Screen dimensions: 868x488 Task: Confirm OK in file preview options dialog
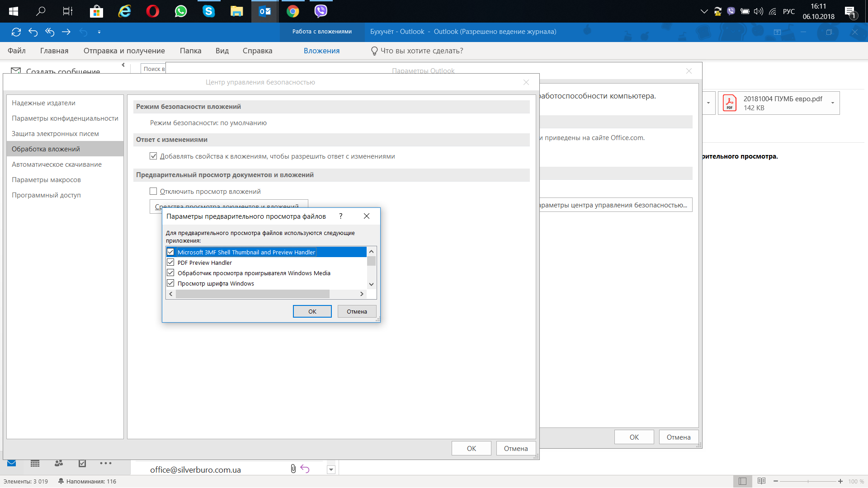[312, 311]
